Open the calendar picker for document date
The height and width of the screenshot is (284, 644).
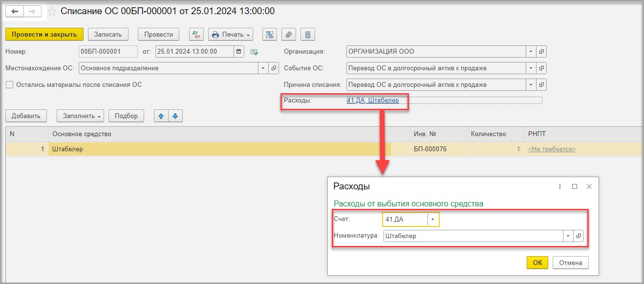(239, 52)
